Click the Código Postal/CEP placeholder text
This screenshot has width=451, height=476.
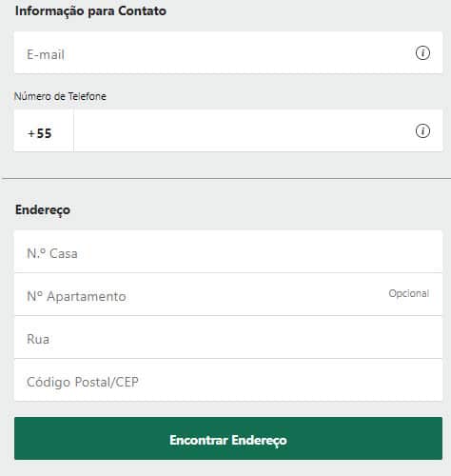(83, 383)
